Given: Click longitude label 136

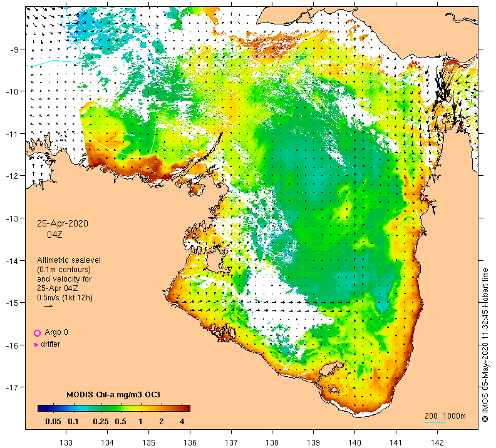Looking at the screenshot, I should (x=190, y=442).
